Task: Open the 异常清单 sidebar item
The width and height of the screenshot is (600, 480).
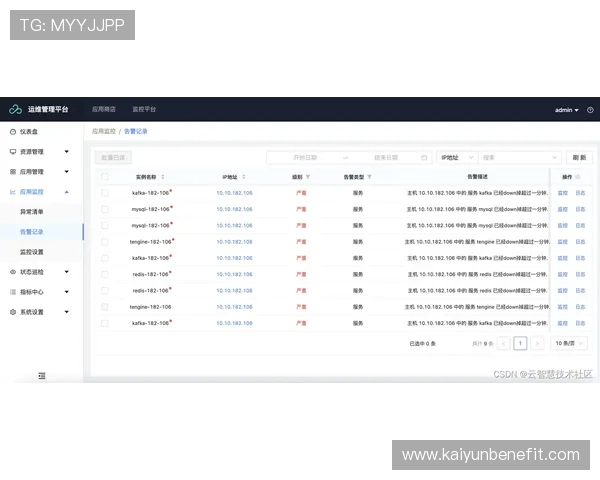Action: [x=31, y=212]
